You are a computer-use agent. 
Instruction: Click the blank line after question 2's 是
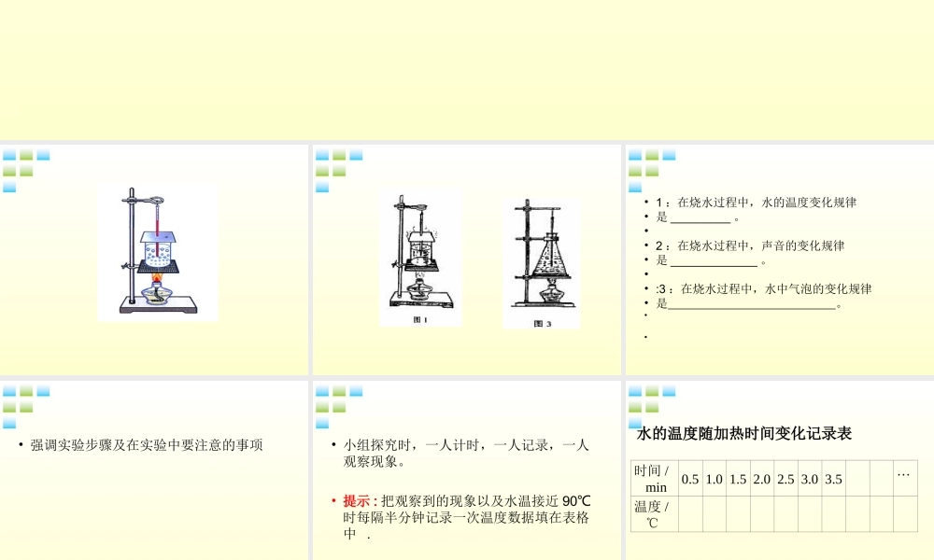pos(714,262)
